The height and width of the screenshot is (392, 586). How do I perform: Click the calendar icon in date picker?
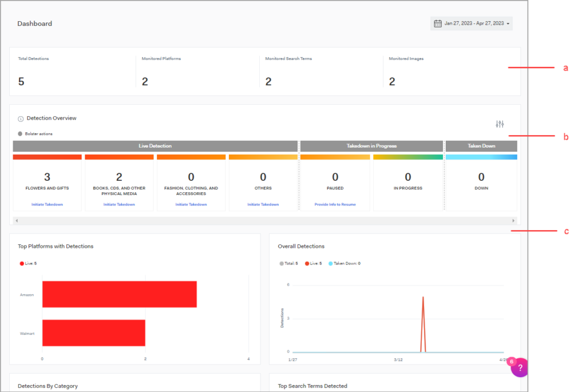438,23
